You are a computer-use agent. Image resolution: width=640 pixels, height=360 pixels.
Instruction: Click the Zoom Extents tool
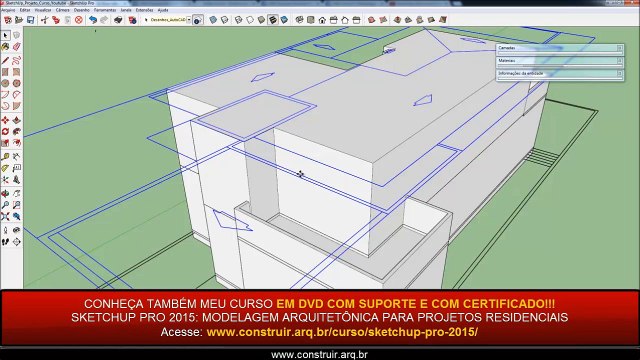[5, 216]
